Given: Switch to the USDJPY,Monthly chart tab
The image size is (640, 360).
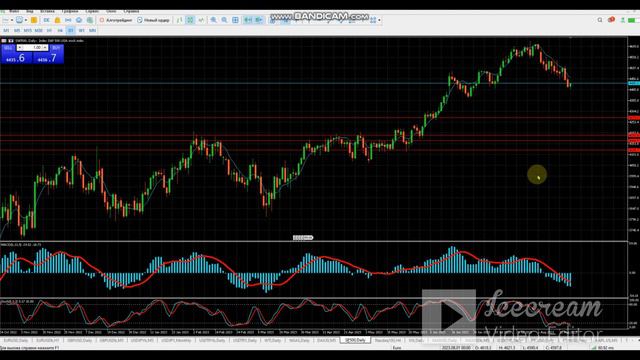Looking at the screenshot, I should tap(176, 340).
